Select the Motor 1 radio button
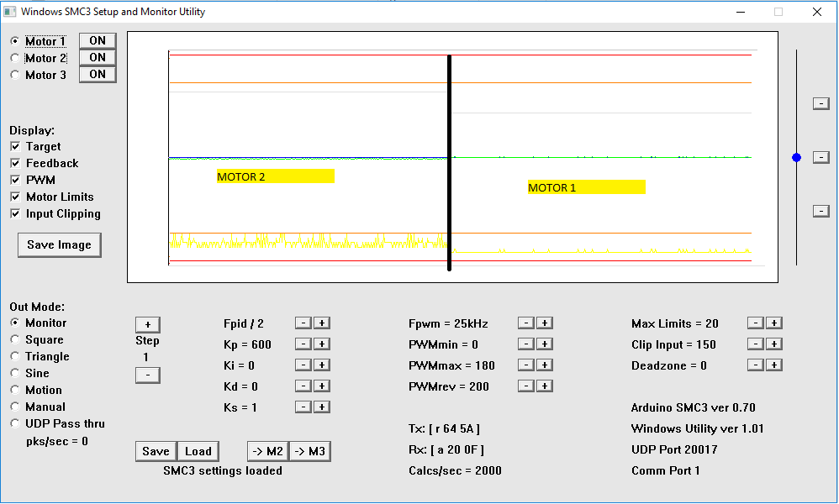Viewport: 839px width, 504px height. [x=15, y=41]
